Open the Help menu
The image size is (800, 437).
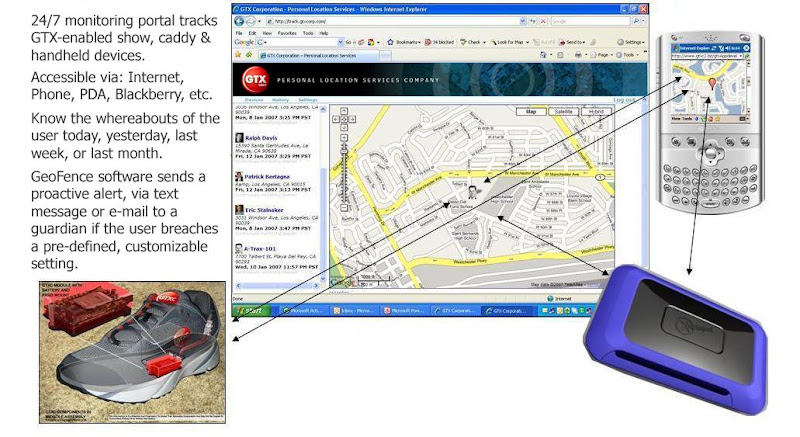pyautogui.click(x=323, y=33)
